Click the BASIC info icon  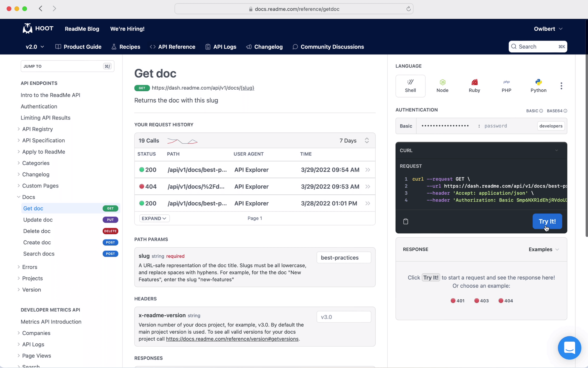click(x=541, y=111)
